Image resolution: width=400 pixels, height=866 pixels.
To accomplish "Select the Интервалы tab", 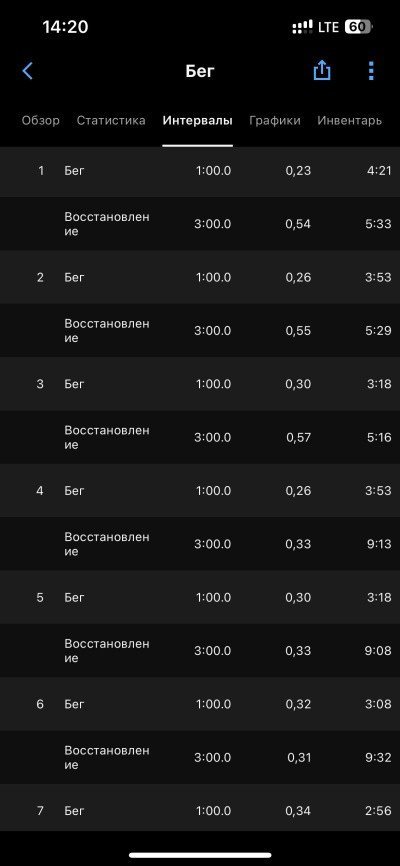I will [197, 120].
